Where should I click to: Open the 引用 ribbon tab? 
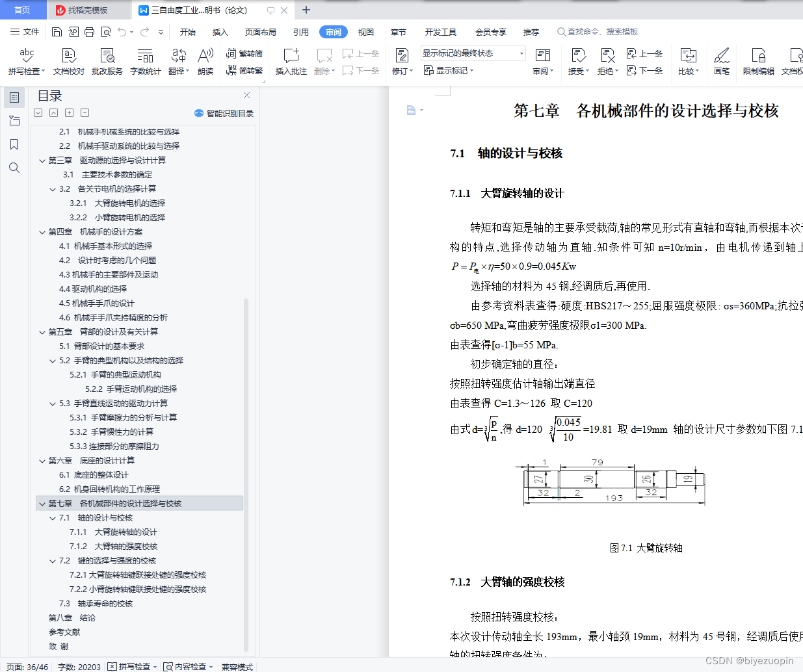coord(301,32)
